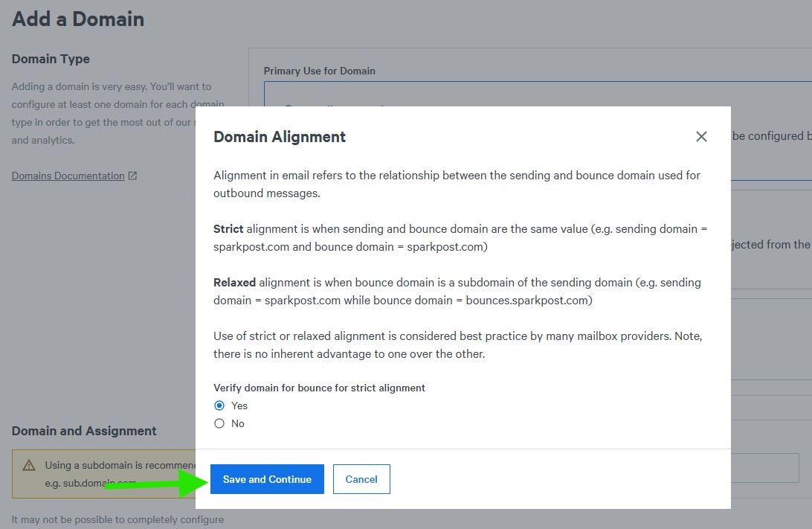Viewport: 812px width, 529px height.
Task: Close the Domain Alignment dialog with X
Action: click(701, 137)
